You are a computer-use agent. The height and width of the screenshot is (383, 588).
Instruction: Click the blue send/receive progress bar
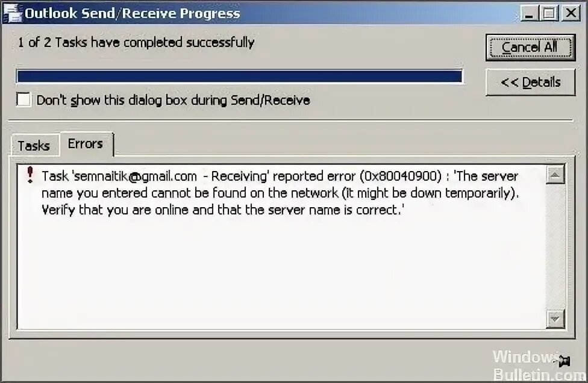point(239,76)
